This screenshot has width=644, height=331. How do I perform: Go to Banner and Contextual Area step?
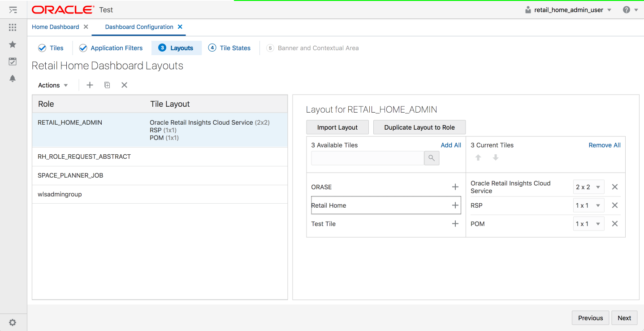[312, 48]
